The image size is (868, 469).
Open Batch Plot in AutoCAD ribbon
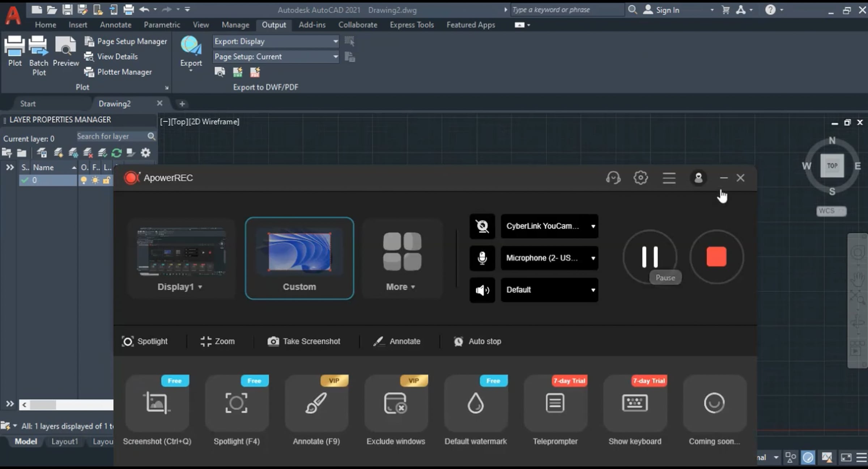click(x=38, y=56)
